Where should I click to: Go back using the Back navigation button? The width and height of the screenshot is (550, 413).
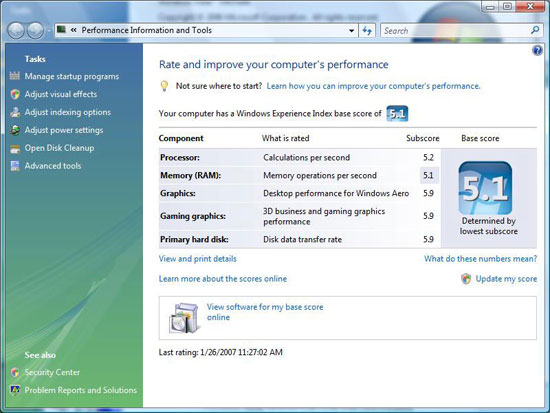click(16, 31)
